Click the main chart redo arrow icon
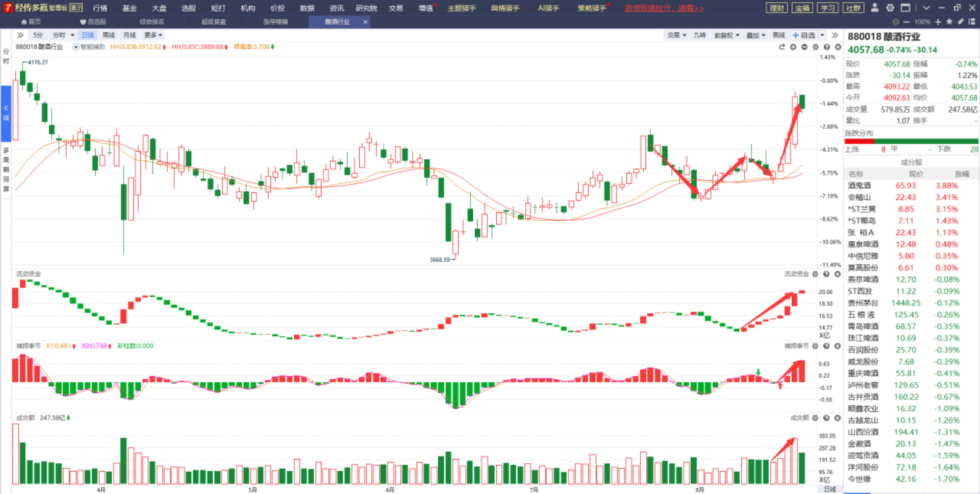The image size is (980, 494). pyautogui.click(x=782, y=47)
